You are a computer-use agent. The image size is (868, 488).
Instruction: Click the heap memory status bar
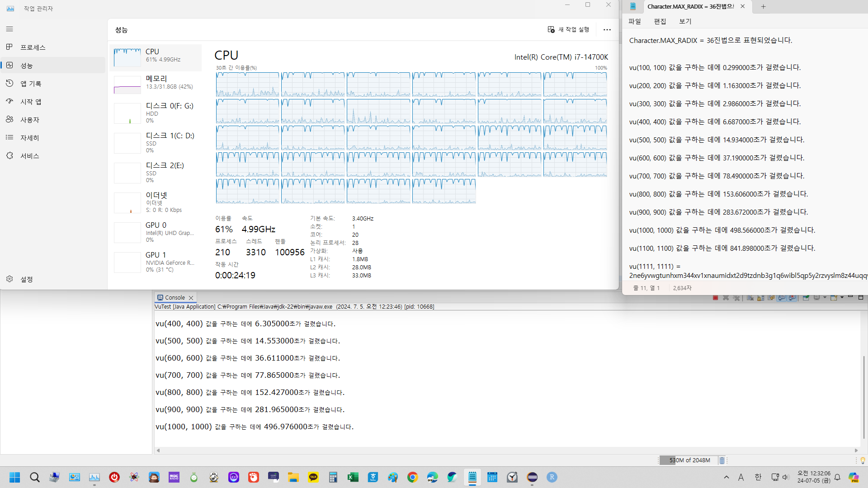[689, 460]
